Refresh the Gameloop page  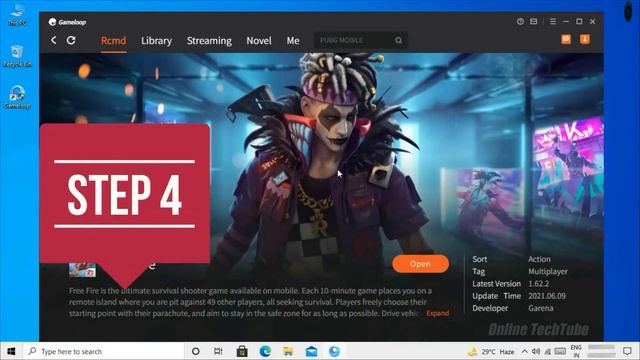(x=71, y=40)
